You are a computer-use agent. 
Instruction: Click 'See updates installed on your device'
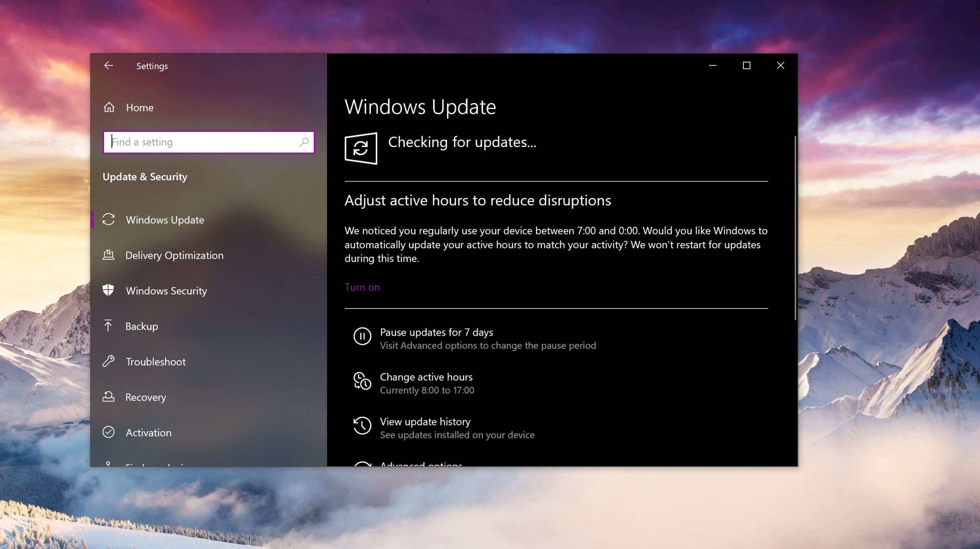point(457,435)
